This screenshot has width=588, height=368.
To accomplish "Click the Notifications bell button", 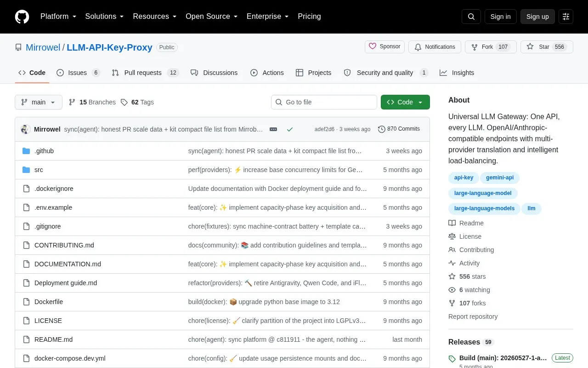I will point(435,47).
